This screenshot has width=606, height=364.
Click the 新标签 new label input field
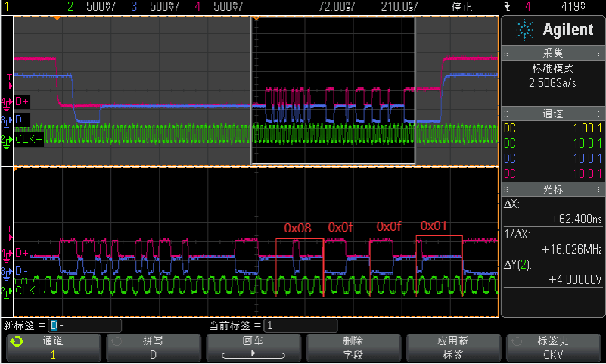[x=85, y=325]
